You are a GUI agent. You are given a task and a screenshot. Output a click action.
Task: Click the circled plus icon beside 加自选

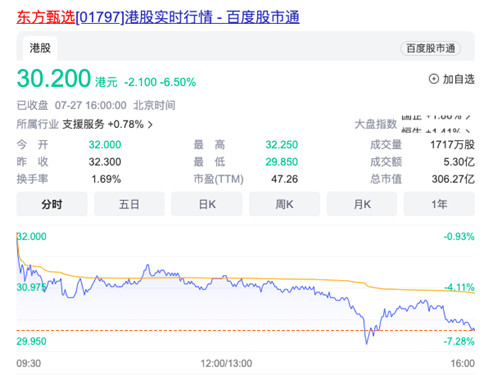point(433,79)
